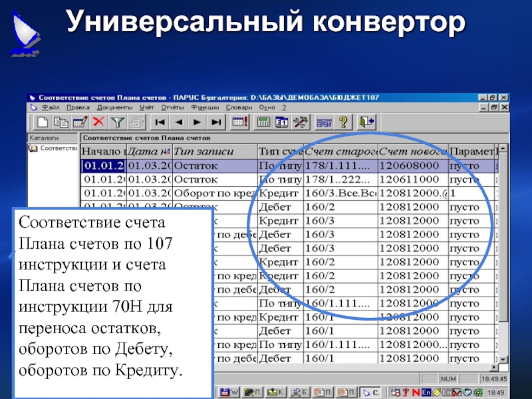Select the new account cell 120611000
The width and height of the screenshot is (532, 399).
(x=413, y=180)
